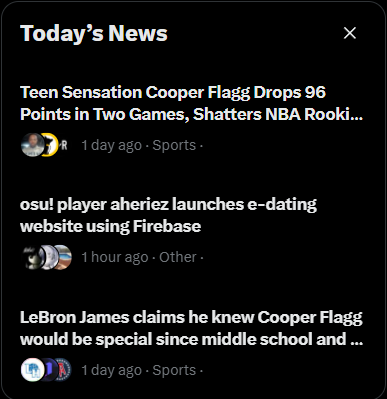Click the dark black avatar under osu! story
The height and width of the screenshot is (399, 387).
pyautogui.click(x=31, y=257)
